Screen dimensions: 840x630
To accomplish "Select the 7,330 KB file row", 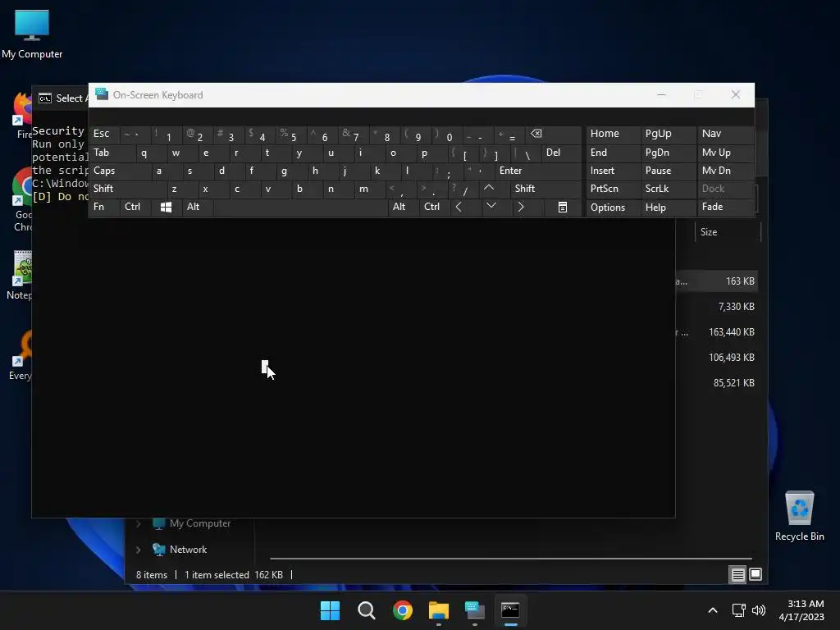I will coord(717,307).
